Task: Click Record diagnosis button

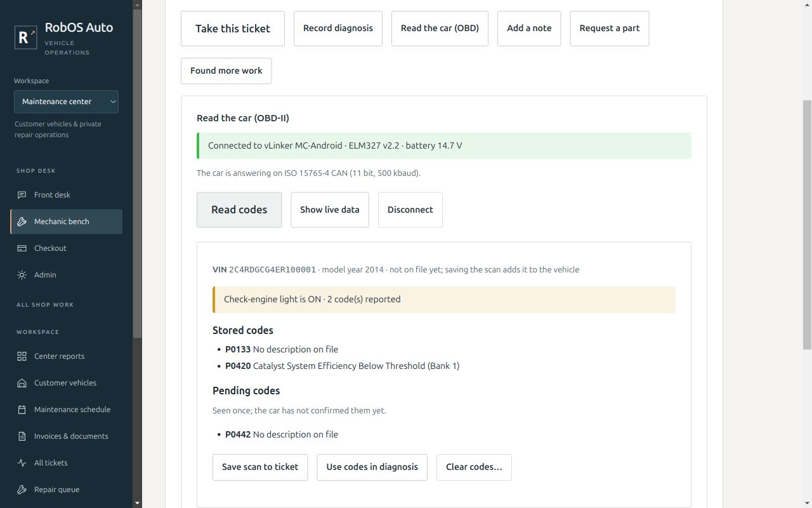Action: click(338, 29)
